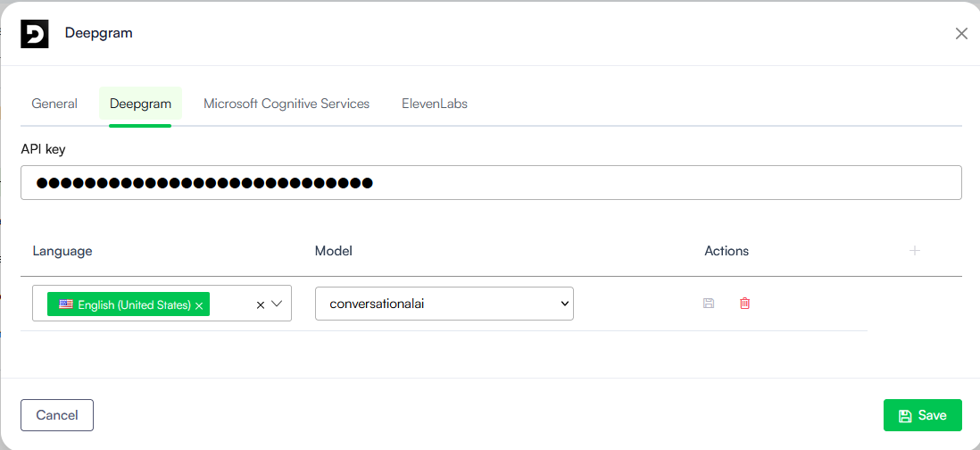Screen dimensions: 980x450
Task: Expand the Language dropdown chevron
Action: [277, 304]
